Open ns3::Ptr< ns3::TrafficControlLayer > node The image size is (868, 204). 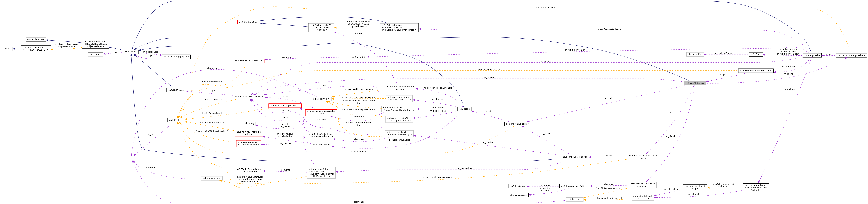click(643, 157)
